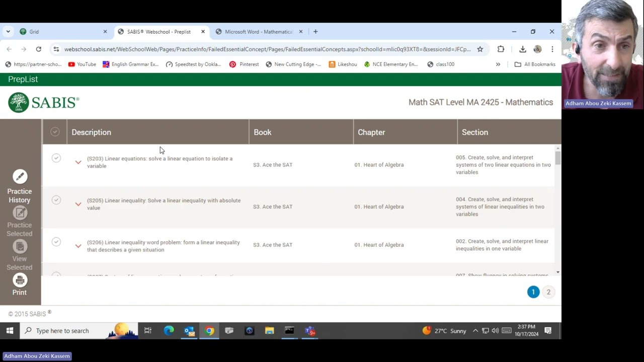Open Task View on taskbar
Screen dimensions: 644x362
[x=148, y=331]
